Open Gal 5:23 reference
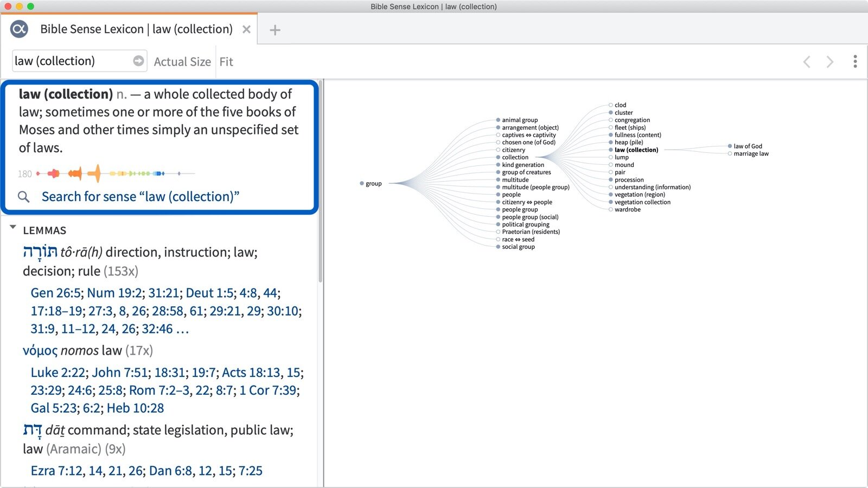Viewport: 868px width, 488px height. coord(54,408)
